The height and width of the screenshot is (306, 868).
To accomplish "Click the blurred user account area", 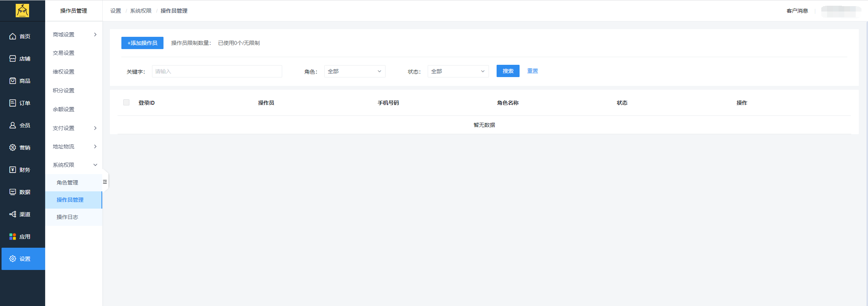I will click(841, 12).
